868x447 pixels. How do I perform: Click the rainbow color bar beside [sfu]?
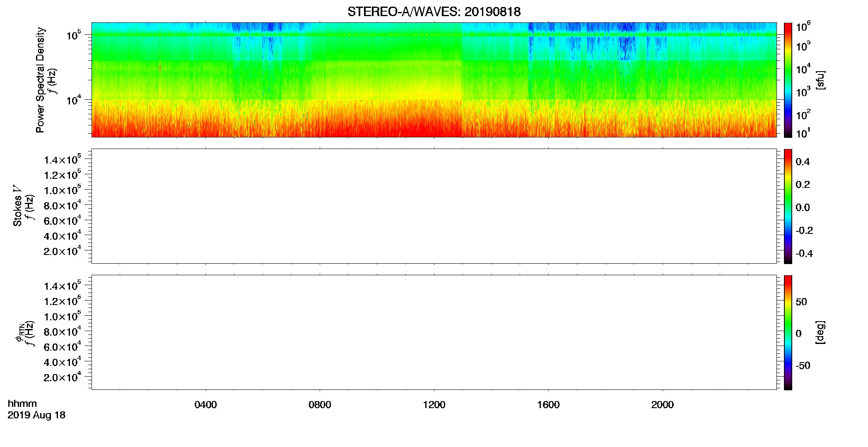pyautogui.click(x=788, y=79)
